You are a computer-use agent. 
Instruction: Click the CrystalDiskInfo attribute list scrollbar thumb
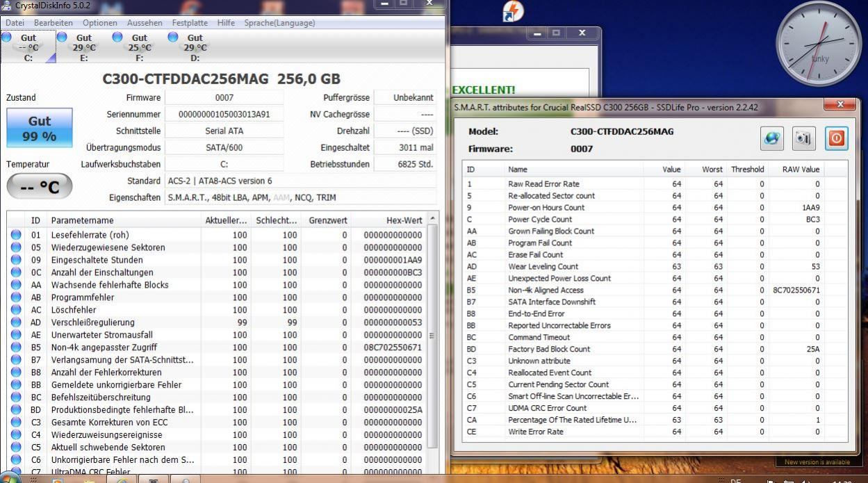coord(433,336)
